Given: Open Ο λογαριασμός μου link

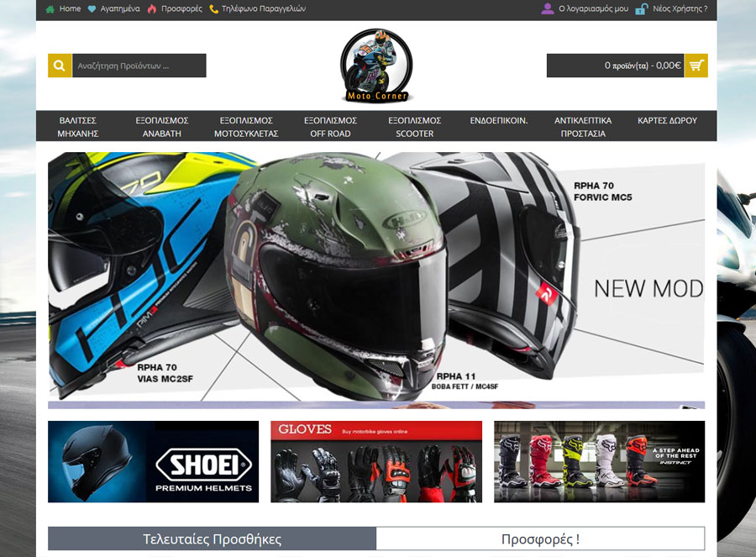Looking at the screenshot, I should pos(594,8).
